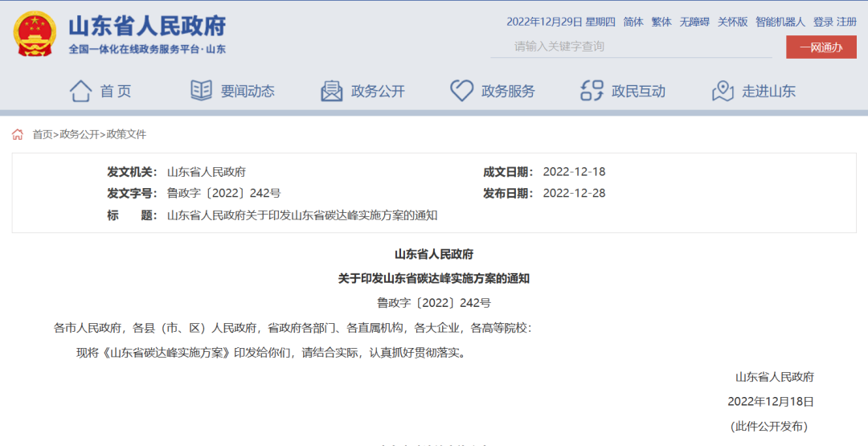Switch to 繁体 traditional Chinese
This screenshot has height=446, width=868.
coord(661,23)
